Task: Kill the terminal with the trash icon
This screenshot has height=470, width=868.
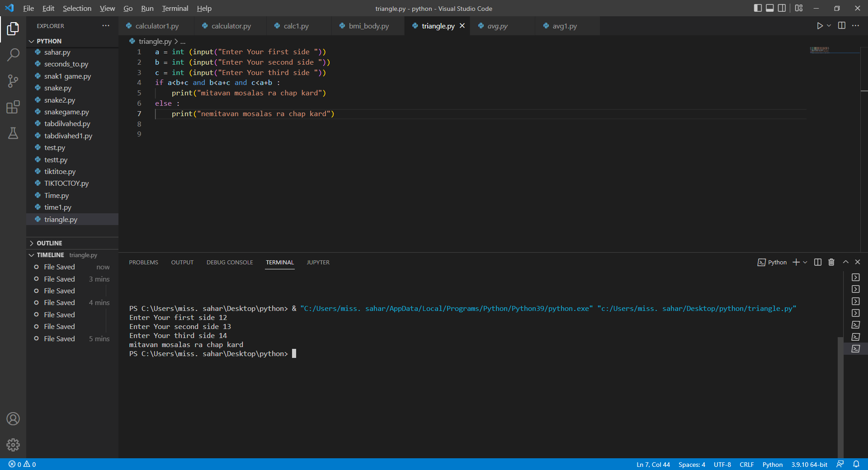Action: (831, 262)
